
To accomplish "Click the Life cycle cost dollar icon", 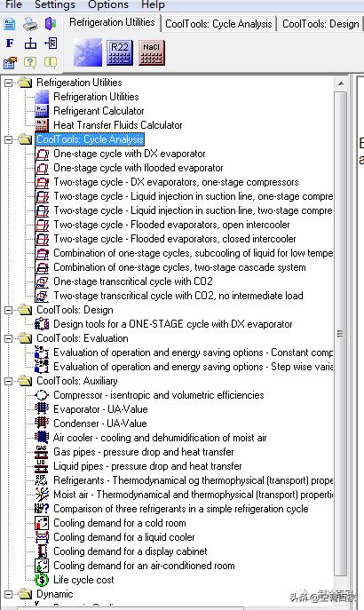I will pos(41,580).
